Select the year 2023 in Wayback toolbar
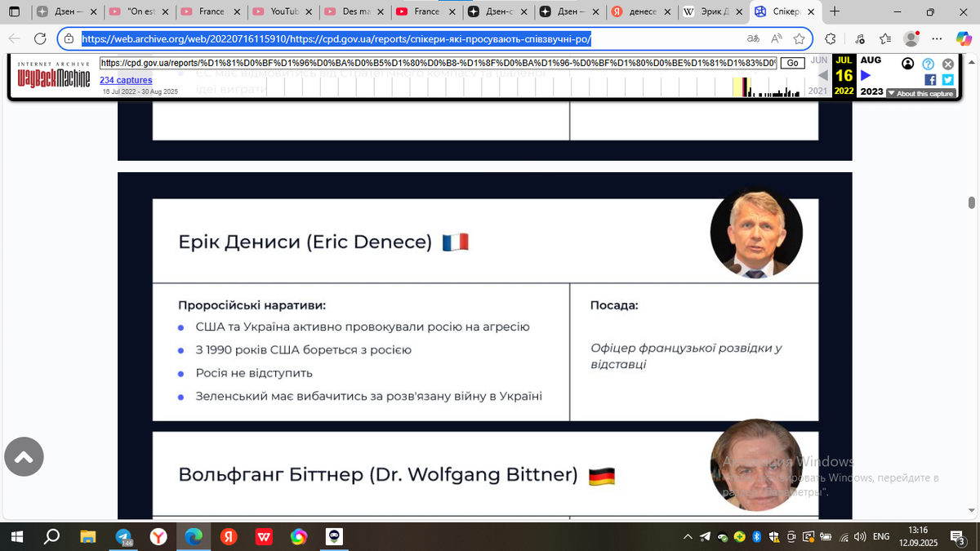 [871, 91]
